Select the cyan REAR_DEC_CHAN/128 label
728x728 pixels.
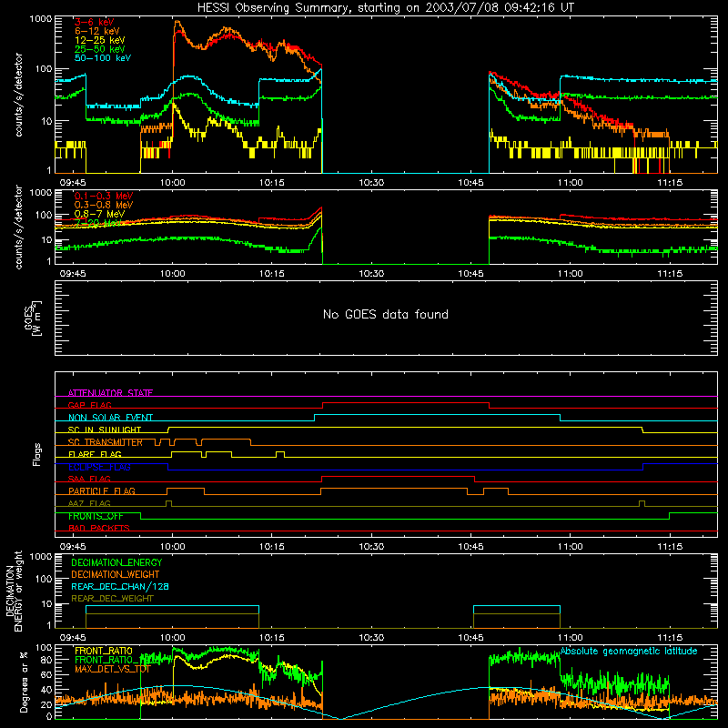point(120,586)
